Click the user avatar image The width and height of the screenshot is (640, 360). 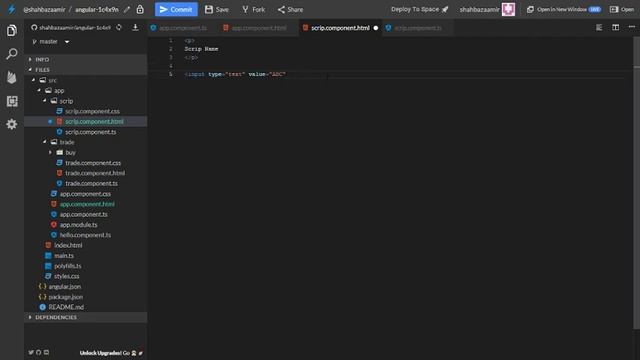pyautogui.click(x=508, y=9)
